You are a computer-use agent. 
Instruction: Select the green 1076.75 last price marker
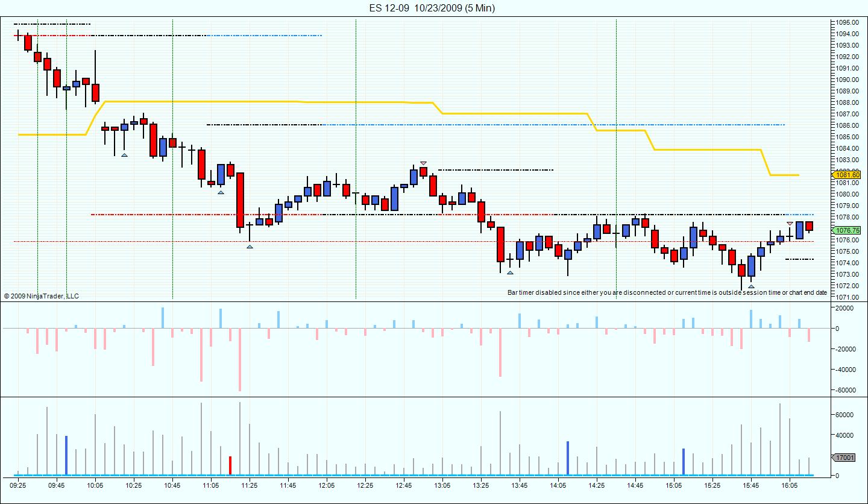point(846,230)
